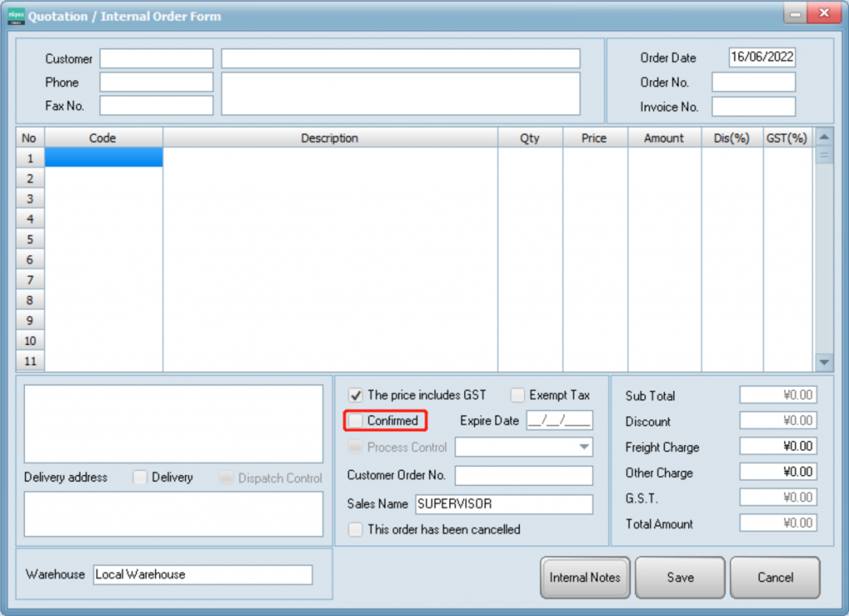Uncheck The price includes GST option

tap(356, 395)
